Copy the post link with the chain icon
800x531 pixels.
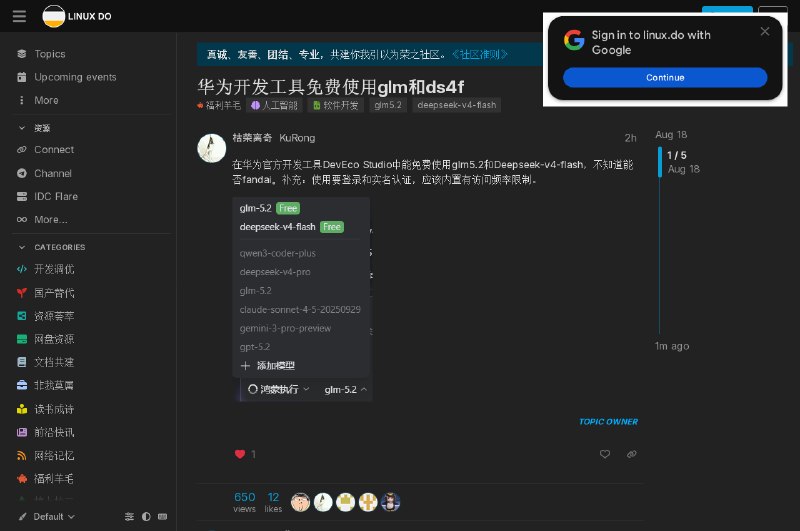(x=632, y=454)
